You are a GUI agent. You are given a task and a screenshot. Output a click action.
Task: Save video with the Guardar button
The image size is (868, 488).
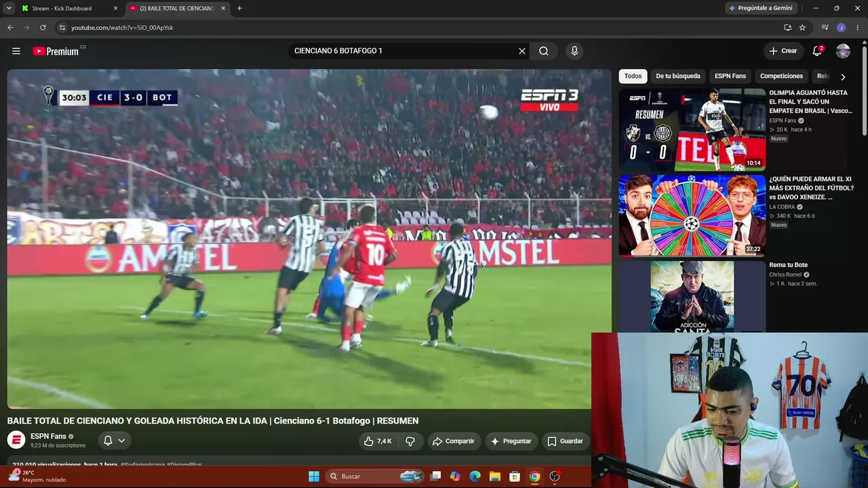click(565, 441)
